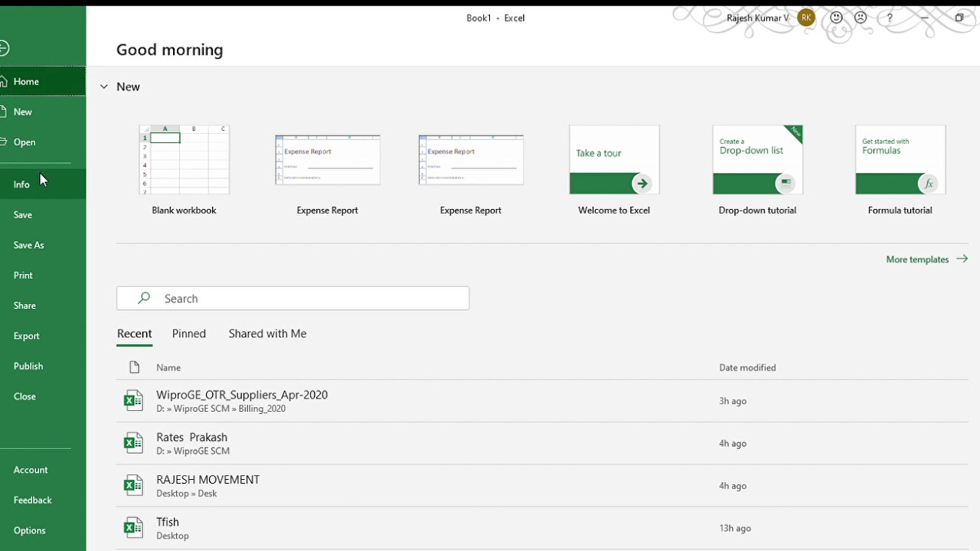Click the arrow button on Take a tour thumbnail
The width and height of the screenshot is (980, 551).
click(x=642, y=184)
